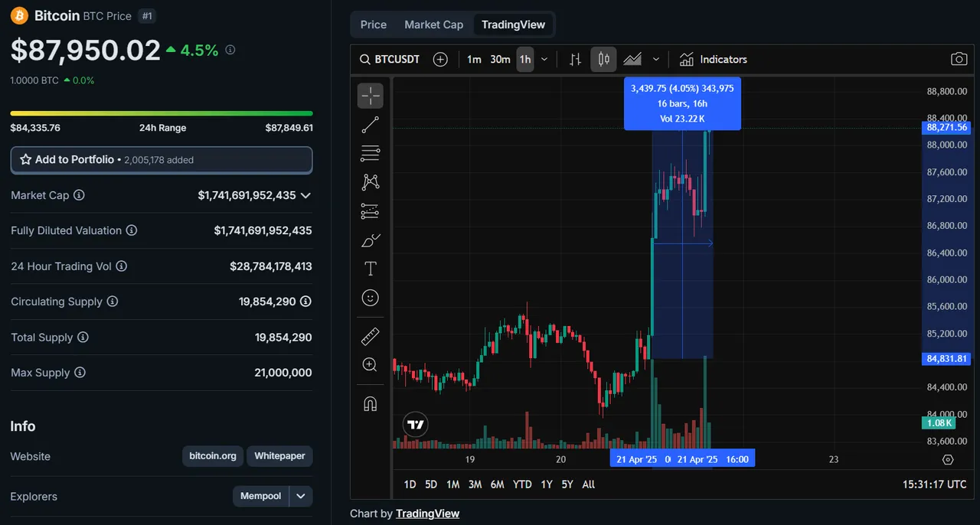The height and width of the screenshot is (525, 980).
Task: Toggle the magnet snap mode
Action: coord(371,403)
